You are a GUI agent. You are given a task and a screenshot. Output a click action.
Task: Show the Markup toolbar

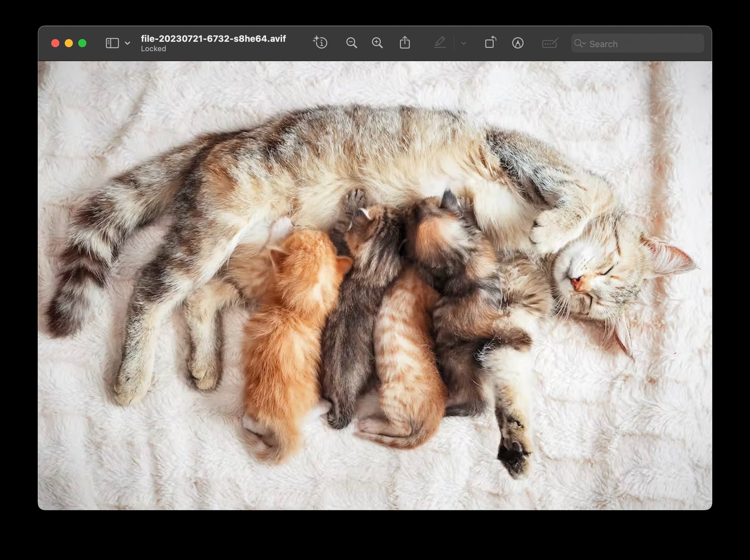coord(518,43)
